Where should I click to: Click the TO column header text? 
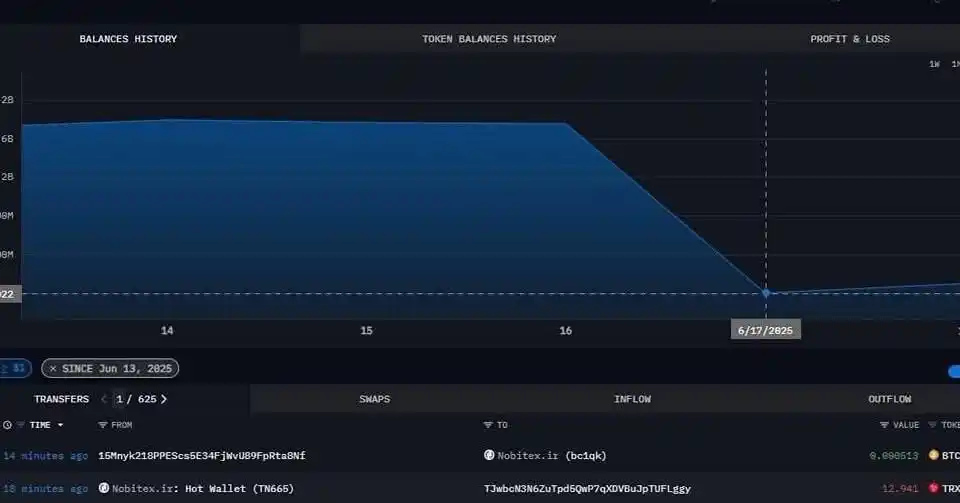click(x=502, y=425)
